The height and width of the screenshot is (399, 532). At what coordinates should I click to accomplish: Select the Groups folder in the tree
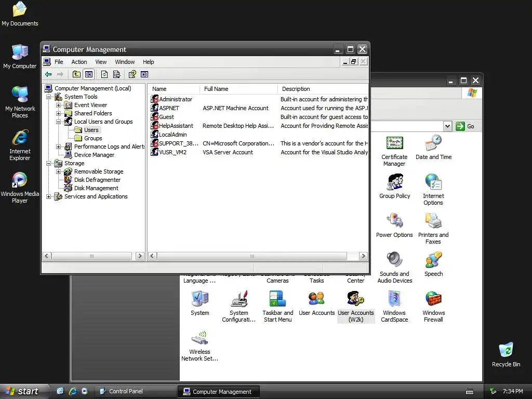coord(93,138)
